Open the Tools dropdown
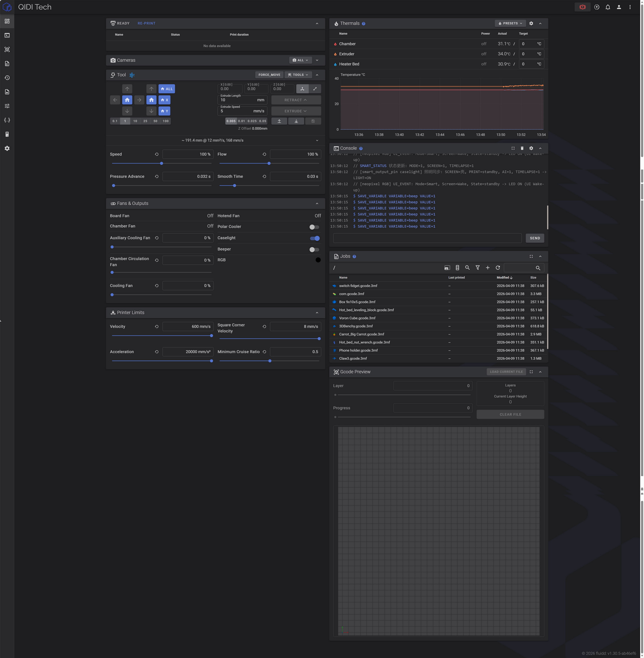The height and width of the screenshot is (658, 644). [x=298, y=75]
